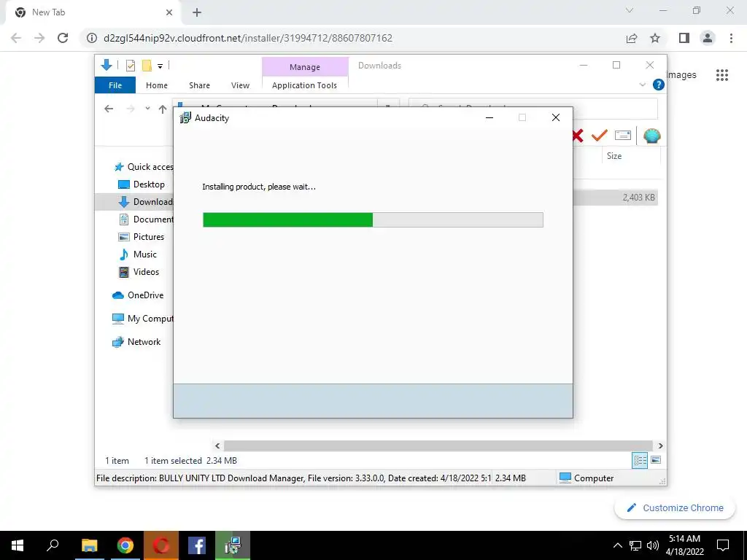Bookmark this tab with the star icon
This screenshot has height=560, width=747.
pos(655,38)
